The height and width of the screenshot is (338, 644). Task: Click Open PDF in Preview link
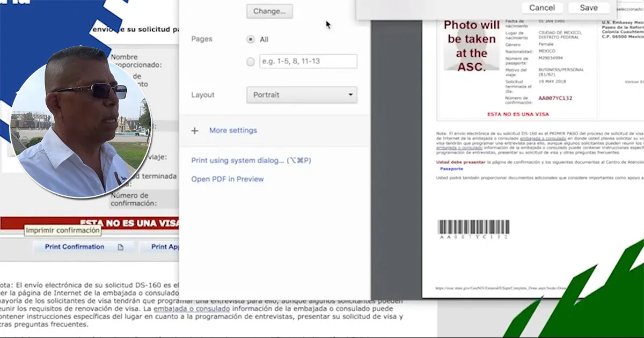[228, 179]
